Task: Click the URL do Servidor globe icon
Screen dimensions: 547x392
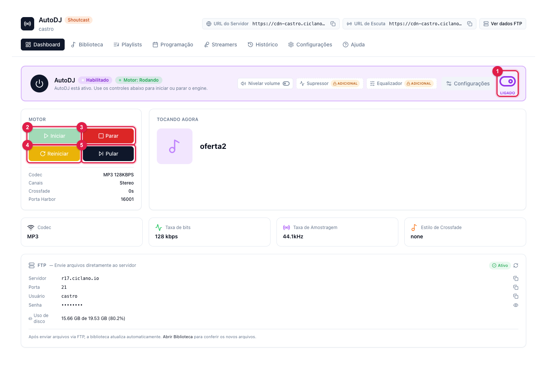Action: (x=209, y=24)
